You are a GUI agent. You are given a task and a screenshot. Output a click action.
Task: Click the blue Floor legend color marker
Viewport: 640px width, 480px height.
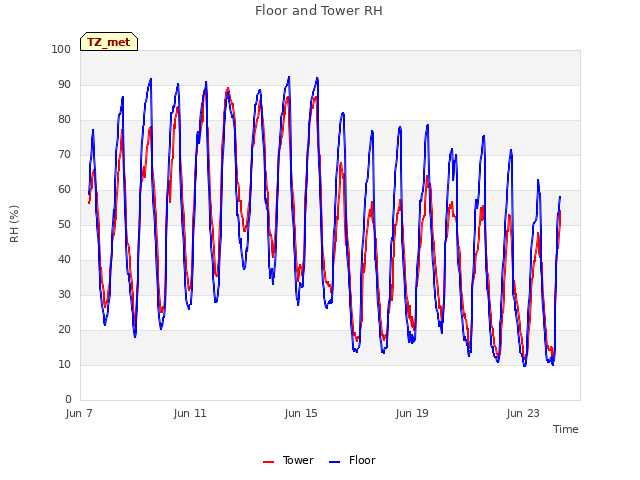click(334, 462)
